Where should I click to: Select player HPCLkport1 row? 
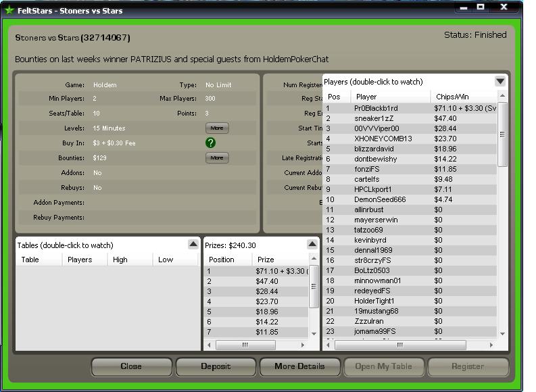pos(410,189)
